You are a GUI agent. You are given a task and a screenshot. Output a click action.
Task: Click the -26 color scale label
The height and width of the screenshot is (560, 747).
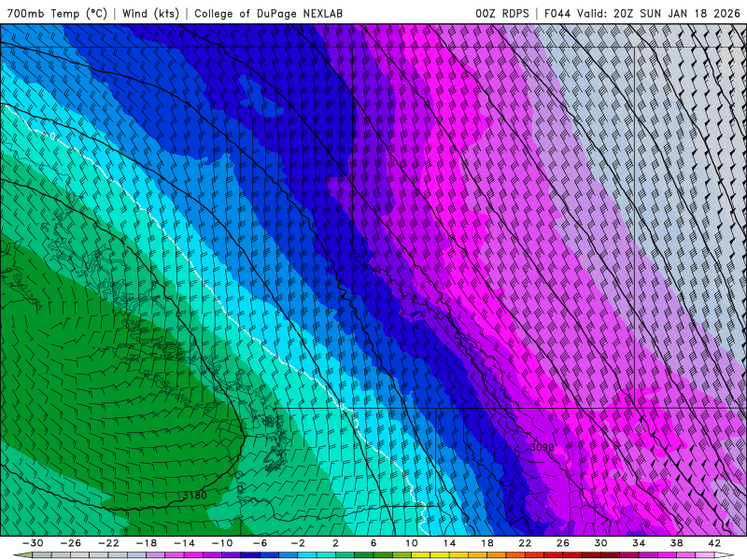pos(71,543)
